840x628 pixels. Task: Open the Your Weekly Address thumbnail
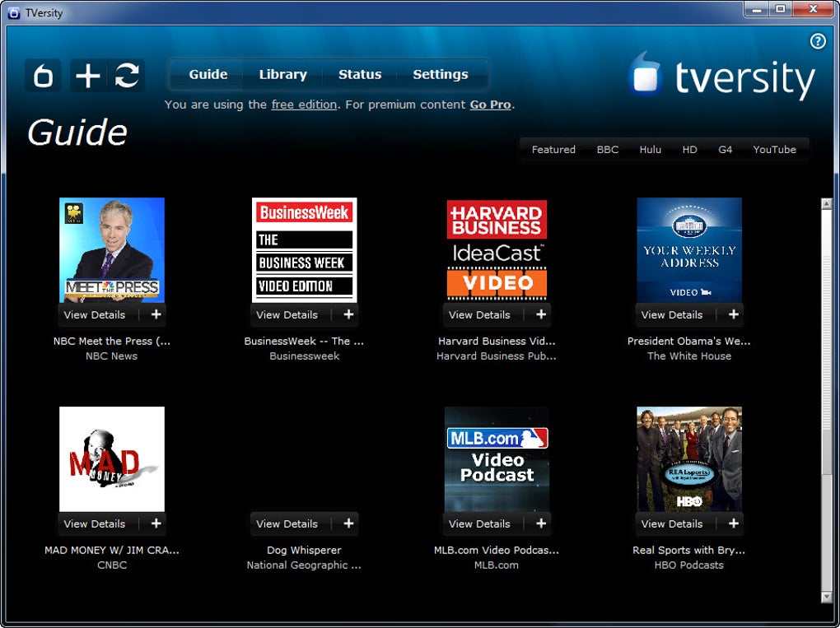689,250
